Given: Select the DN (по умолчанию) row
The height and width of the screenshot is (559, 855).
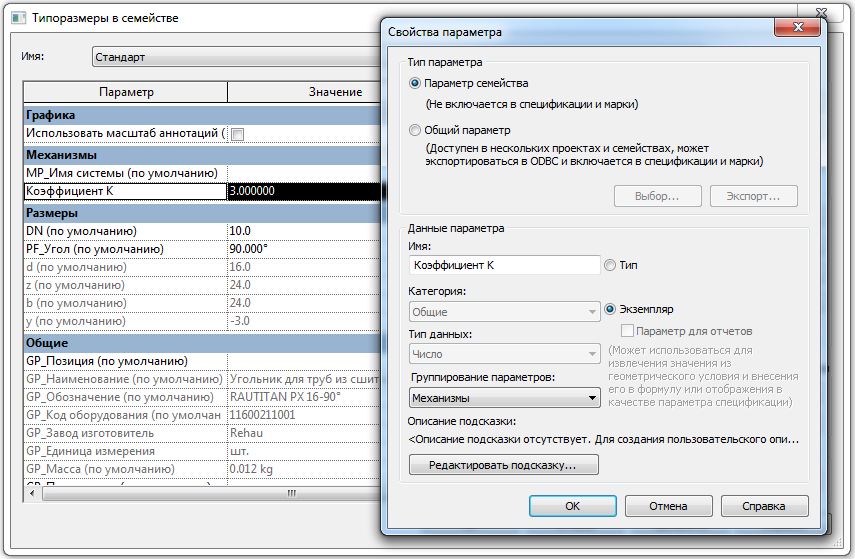Looking at the screenshot, I should (x=125, y=231).
